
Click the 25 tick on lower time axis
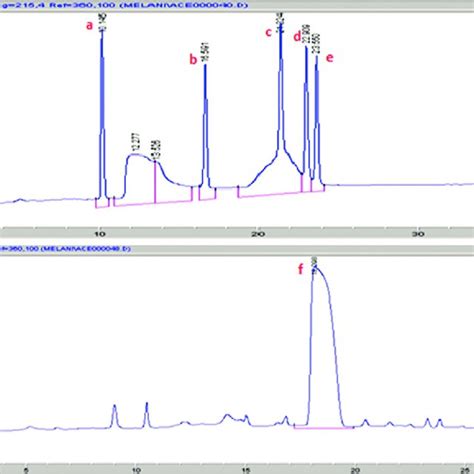click(465, 471)
